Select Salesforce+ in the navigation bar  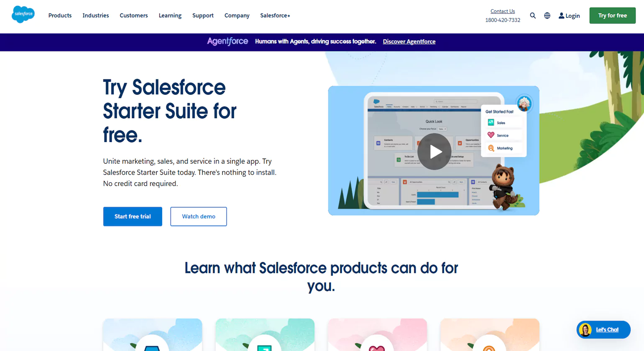point(275,15)
